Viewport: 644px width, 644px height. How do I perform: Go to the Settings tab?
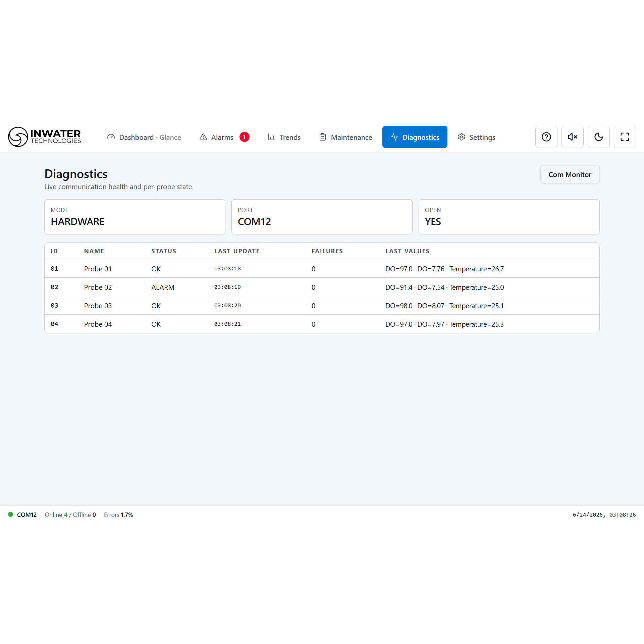(x=476, y=137)
